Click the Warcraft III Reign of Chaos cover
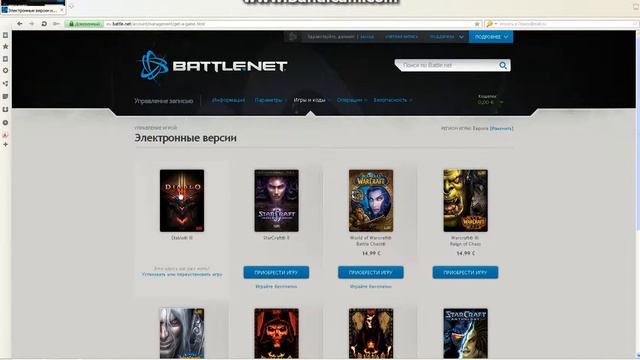Screen dimensions: 640x360 [466, 200]
